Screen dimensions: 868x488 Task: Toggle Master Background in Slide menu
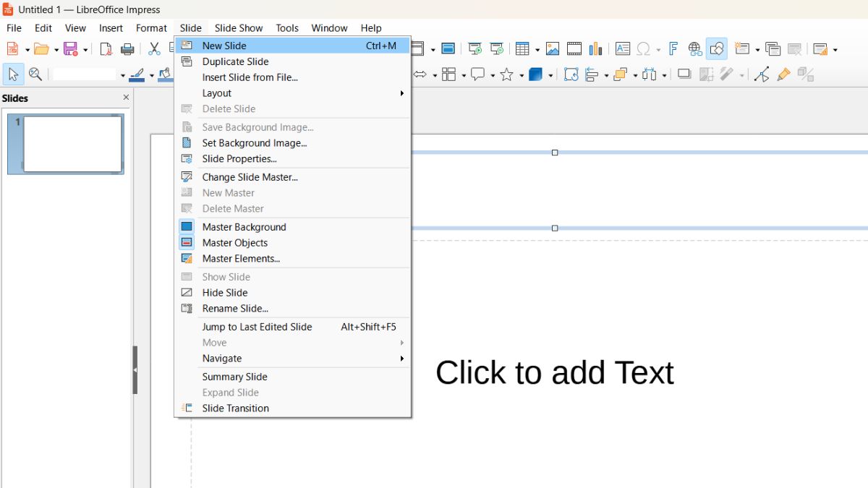coord(293,227)
